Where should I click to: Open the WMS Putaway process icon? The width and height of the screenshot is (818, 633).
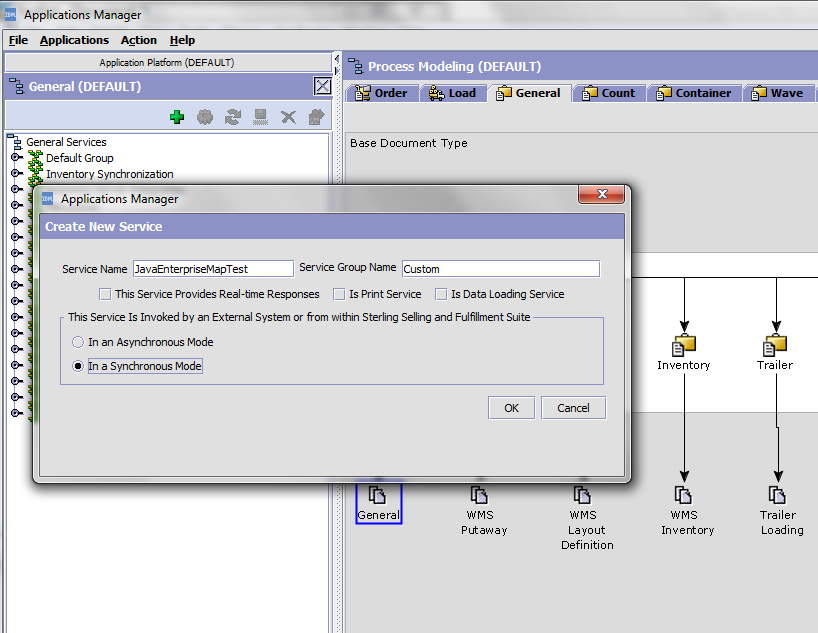481,495
